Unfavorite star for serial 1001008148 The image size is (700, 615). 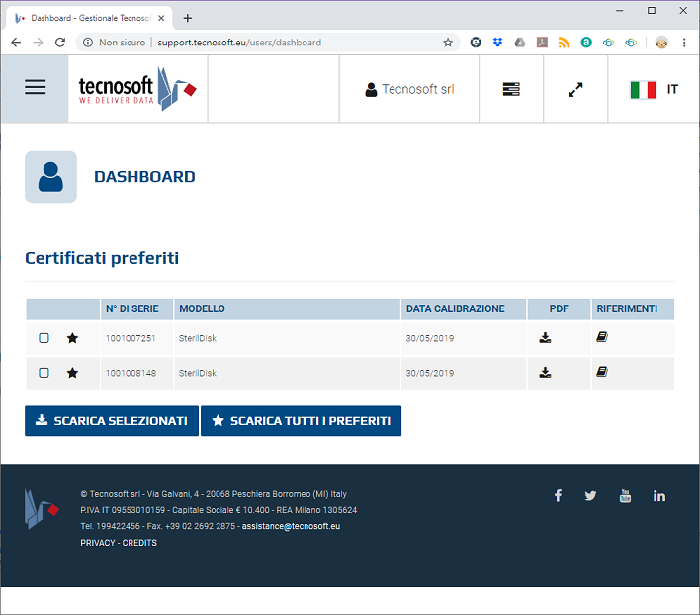tap(72, 372)
